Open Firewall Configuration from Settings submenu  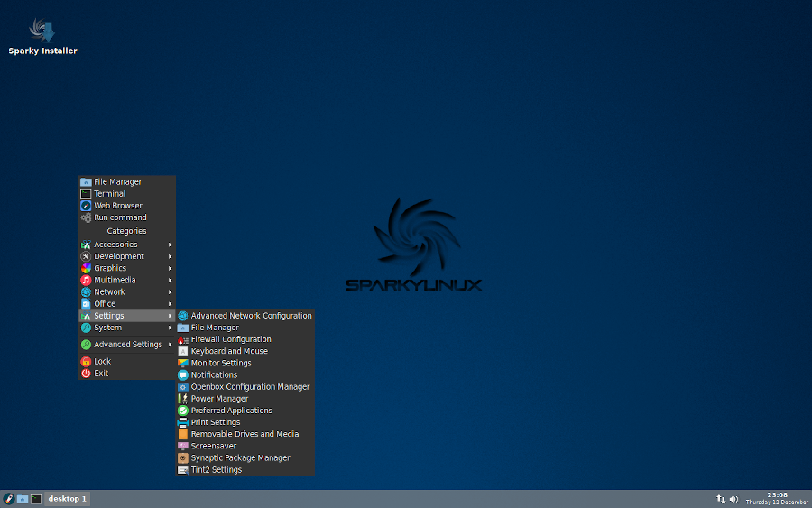[245, 339]
